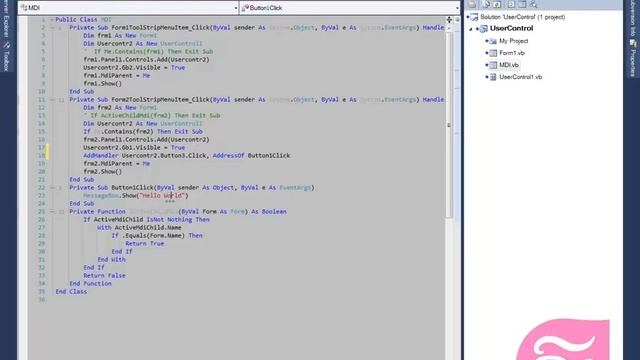Click 'Usercontr2.Gb2.Visible = True' line
This screenshot has width=640, height=360.
point(134,68)
